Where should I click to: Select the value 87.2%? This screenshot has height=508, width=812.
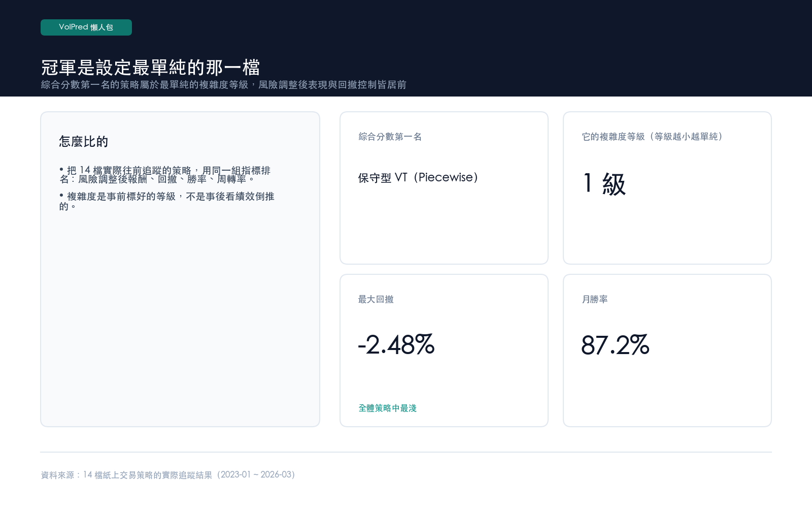pos(615,345)
